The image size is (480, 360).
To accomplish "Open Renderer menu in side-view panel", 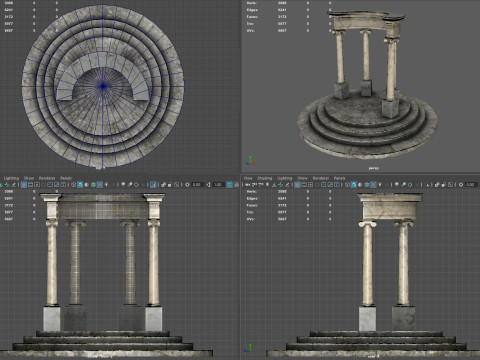I will [x=321, y=178].
